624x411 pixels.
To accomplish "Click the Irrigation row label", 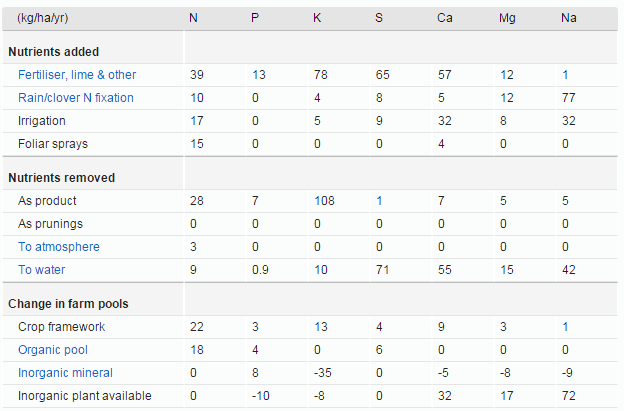I will (x=42, y=121).
